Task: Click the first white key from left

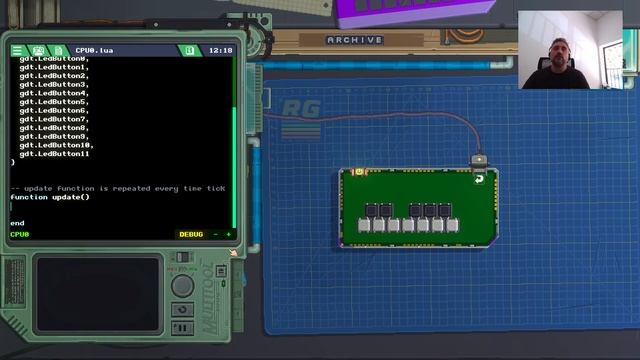Action: click(x=364, y=225)
